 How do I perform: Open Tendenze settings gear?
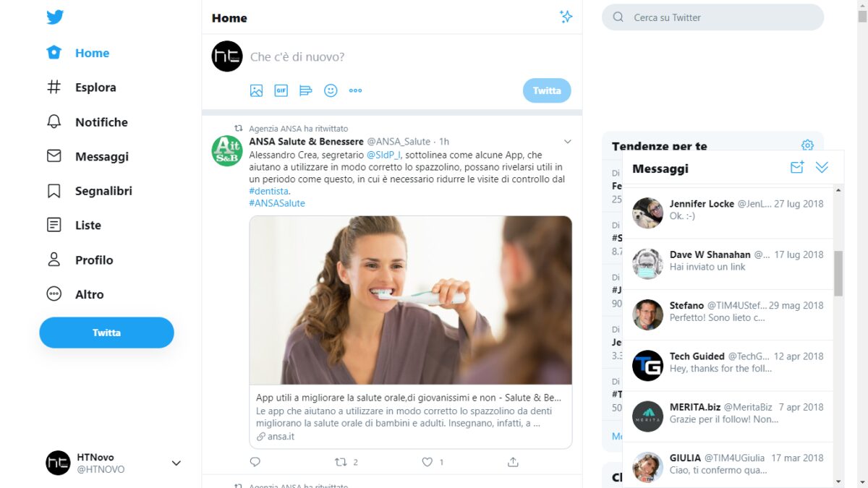click(807, 145)
